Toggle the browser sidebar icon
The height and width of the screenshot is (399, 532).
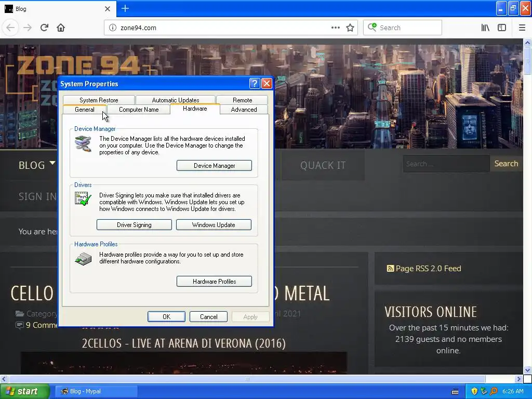coord(502,28)
